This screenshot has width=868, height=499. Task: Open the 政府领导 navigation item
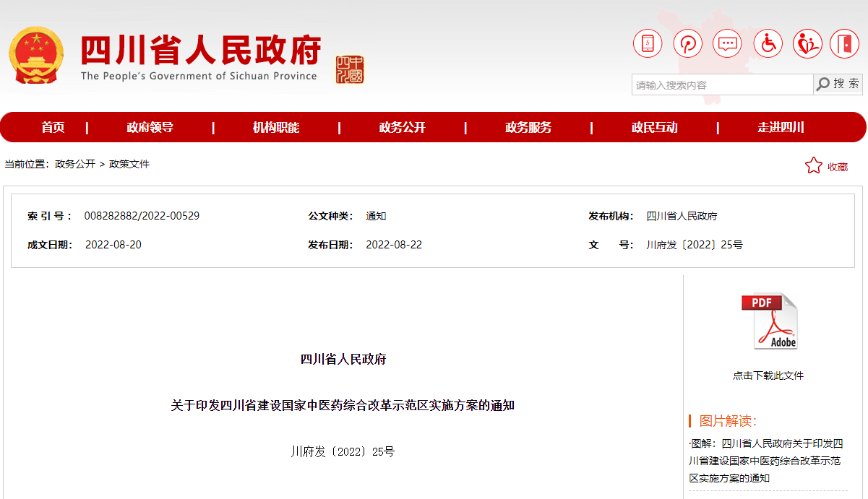(150, 128)
